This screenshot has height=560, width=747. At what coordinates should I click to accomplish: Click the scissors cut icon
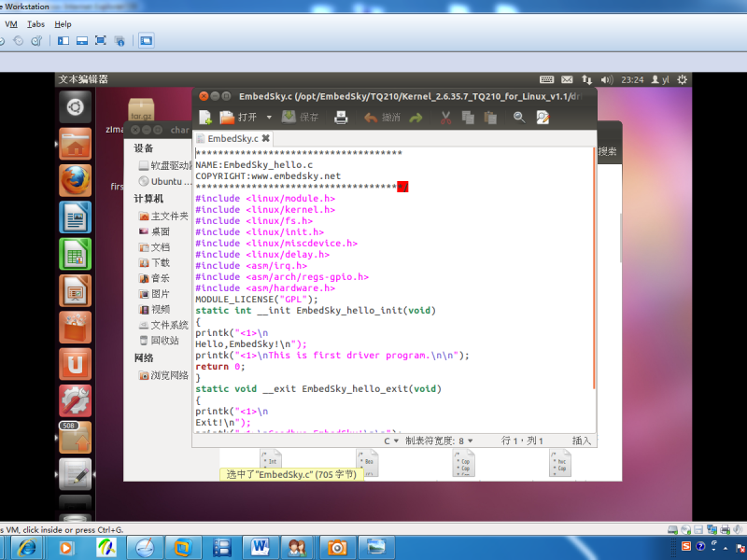pyautogui.click(x=446, y=118)
